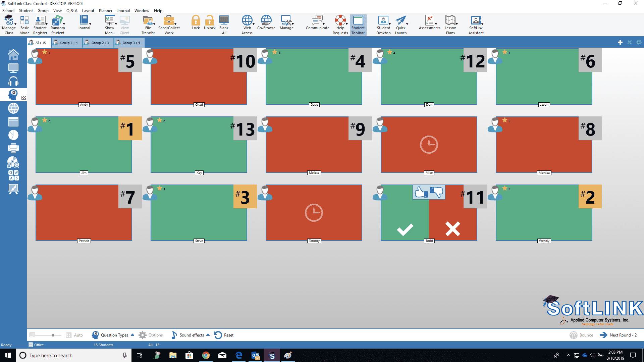Open Chrome from the taskbar
This screenshot has width=644, height=362.
(x=206, y=355)
